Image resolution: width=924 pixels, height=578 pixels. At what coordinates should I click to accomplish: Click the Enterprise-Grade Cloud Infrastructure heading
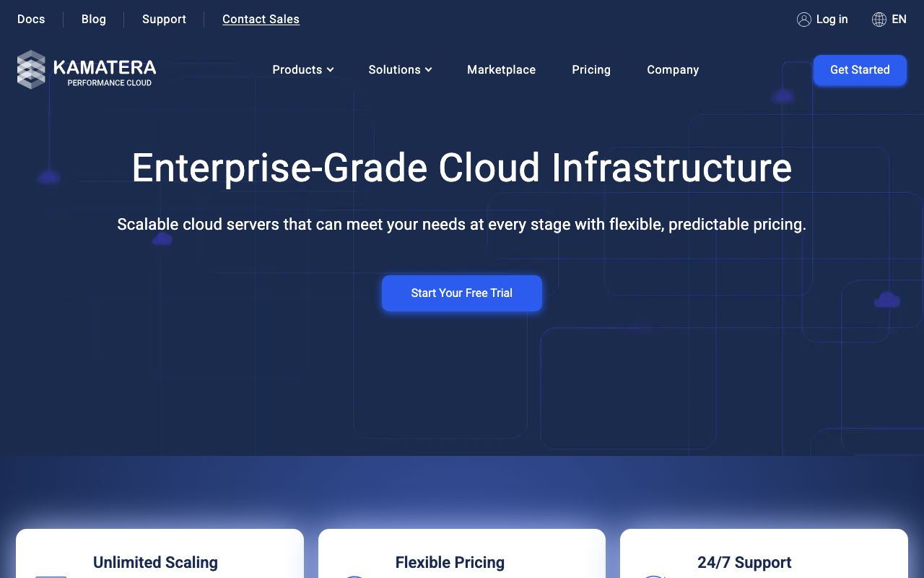pyautogui.click(x=462, y=168)
